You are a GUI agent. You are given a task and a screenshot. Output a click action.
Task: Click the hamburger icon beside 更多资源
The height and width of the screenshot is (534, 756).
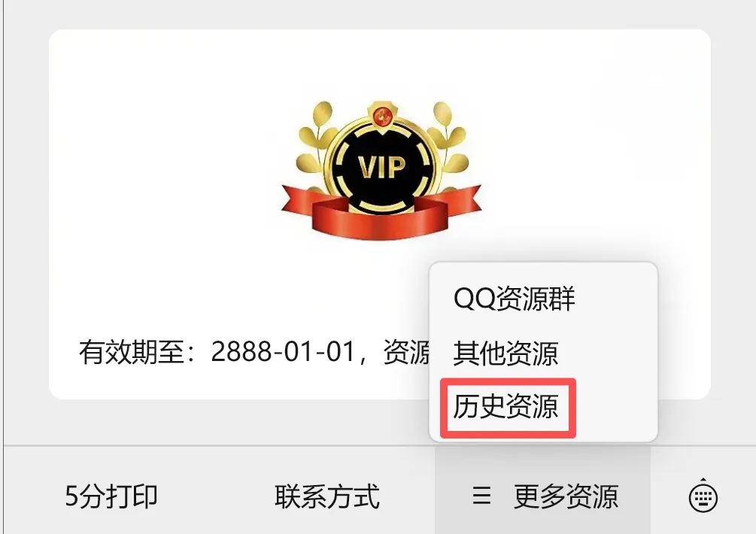coord(481,496)
